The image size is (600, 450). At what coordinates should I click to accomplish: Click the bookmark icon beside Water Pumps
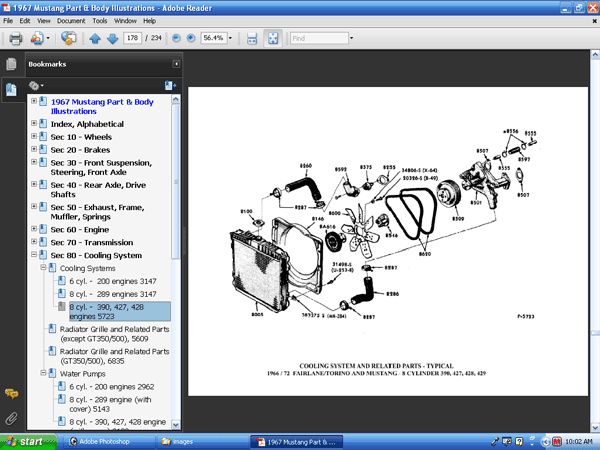pos(52,373)
